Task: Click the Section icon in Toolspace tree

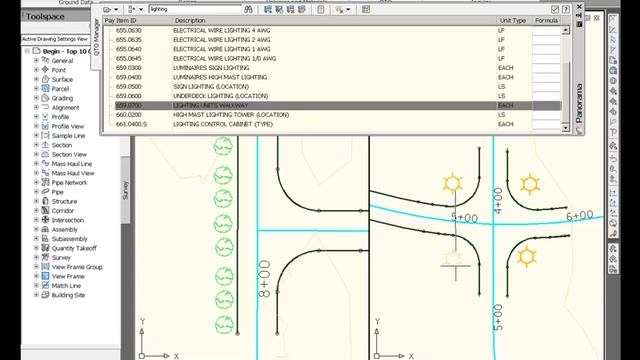Action: pos(45,145)
